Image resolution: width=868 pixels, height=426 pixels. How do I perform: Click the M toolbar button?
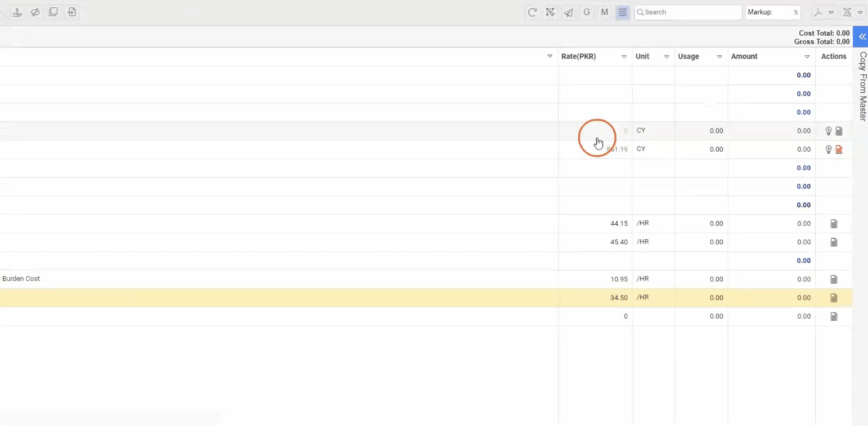(604, 12)
